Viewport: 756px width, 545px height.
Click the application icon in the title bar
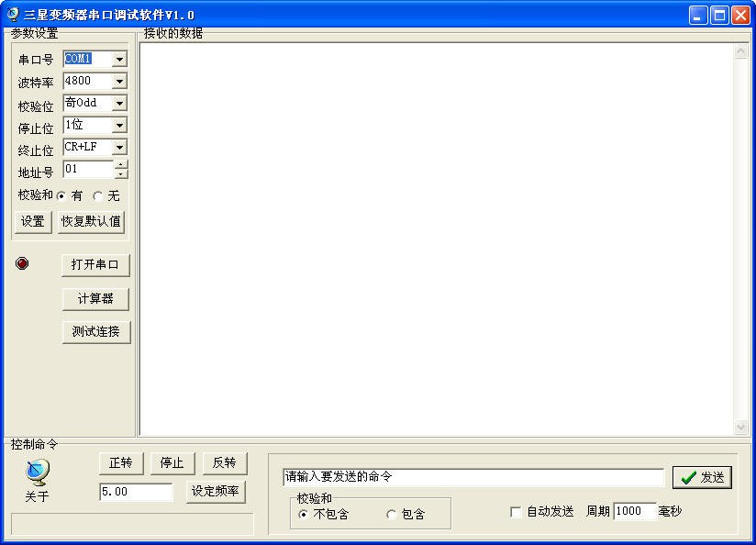tap(13, 14)
